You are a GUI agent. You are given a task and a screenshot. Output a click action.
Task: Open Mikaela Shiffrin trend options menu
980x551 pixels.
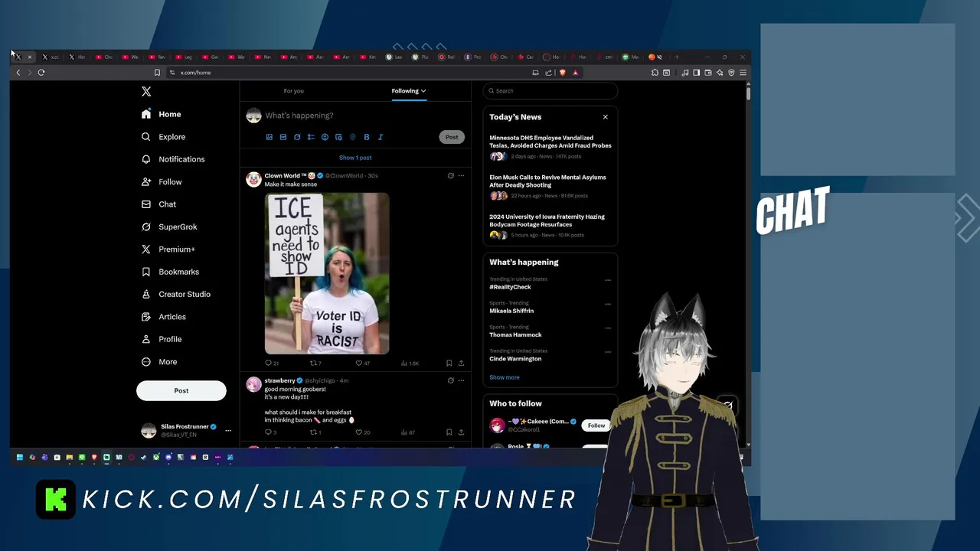click(608, 304)
